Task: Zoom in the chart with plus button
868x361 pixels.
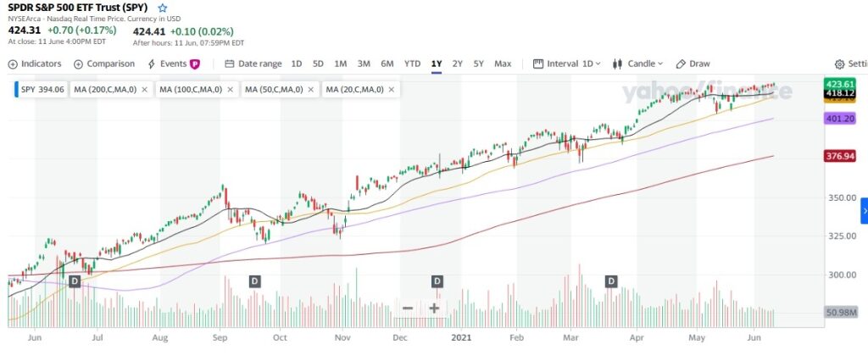Action: click(x=434, y=308)
